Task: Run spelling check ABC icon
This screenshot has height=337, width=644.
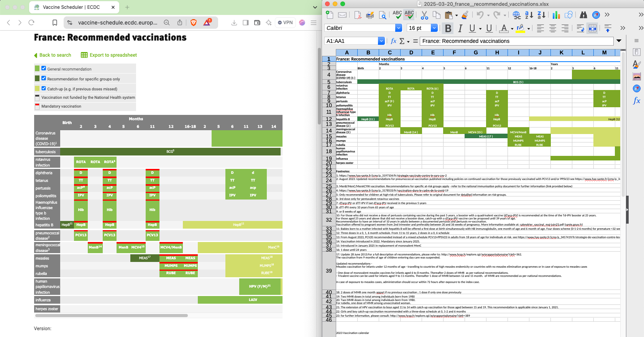Action: point(397,15)
